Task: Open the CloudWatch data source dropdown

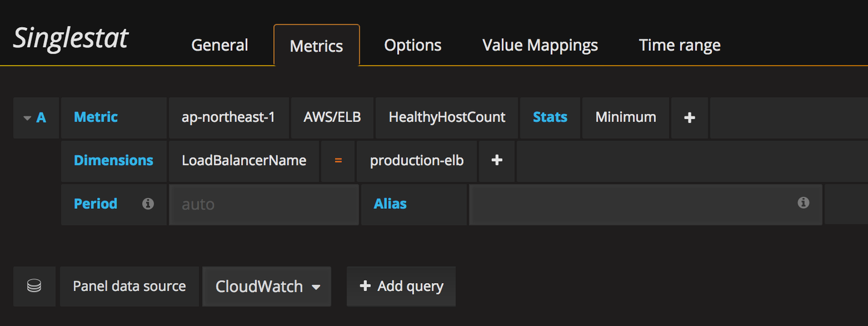Action: [267, 286]
